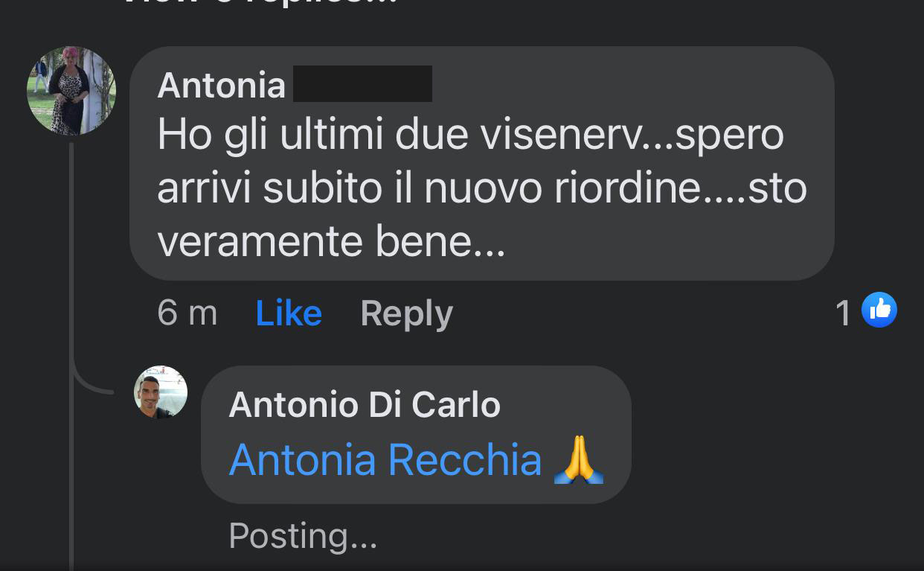Click the blue thumbs-up reaction icon
The image size is (924, 571).
(879, 310)
